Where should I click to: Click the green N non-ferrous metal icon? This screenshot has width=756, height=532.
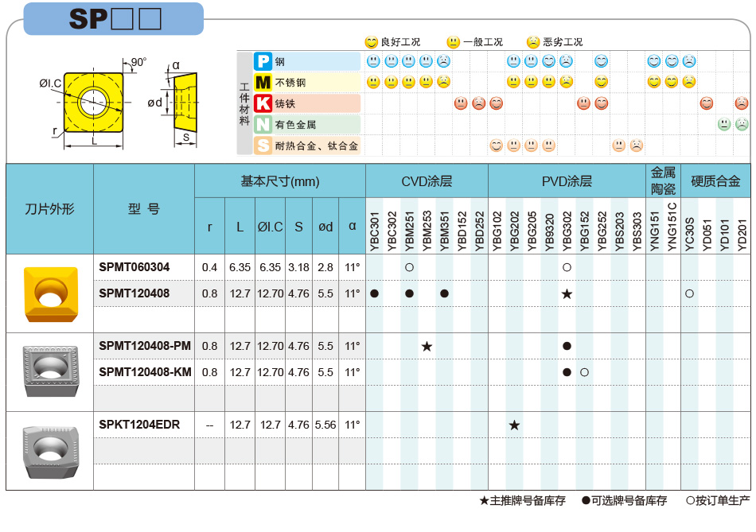click(263, 124)
